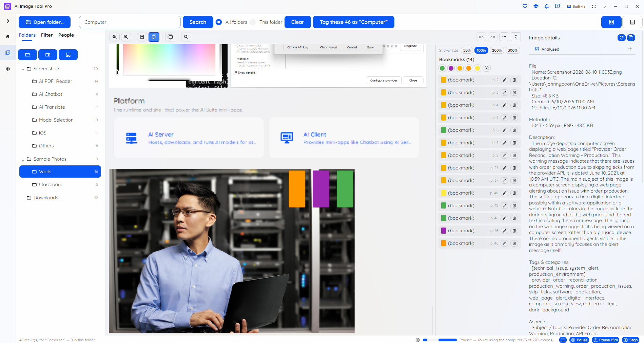
Task: Toggle the bookmarks panel icon
Action: click(154, 37)
